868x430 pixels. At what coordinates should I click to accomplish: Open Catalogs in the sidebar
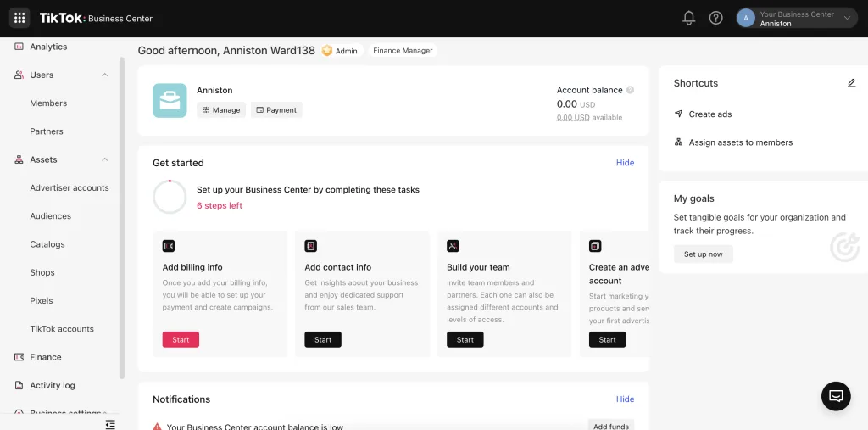47,244
